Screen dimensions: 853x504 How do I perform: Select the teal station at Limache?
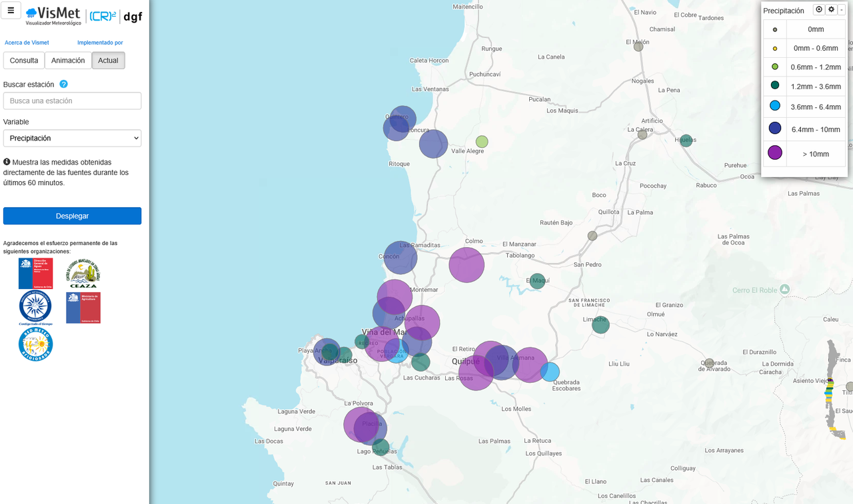coord(600,325)
